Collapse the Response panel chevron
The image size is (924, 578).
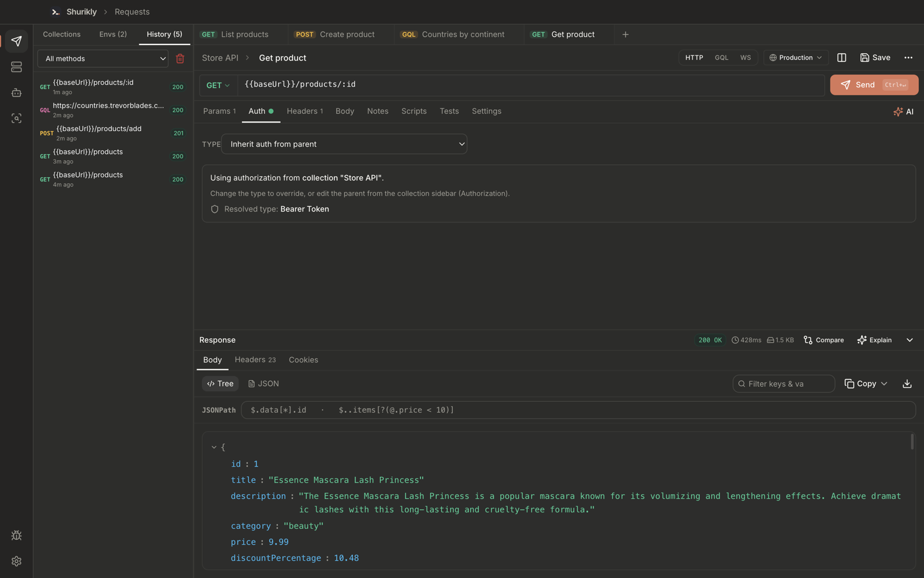[x=910, y=340]
